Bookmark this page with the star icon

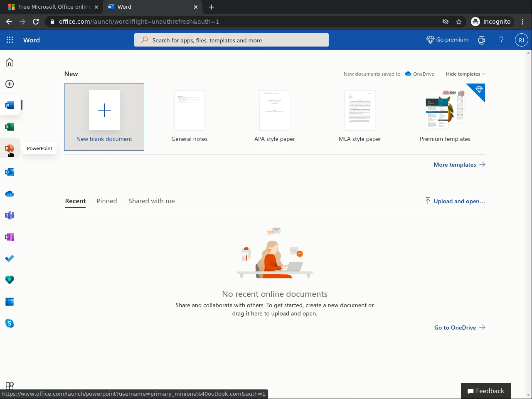click(459, 22)
